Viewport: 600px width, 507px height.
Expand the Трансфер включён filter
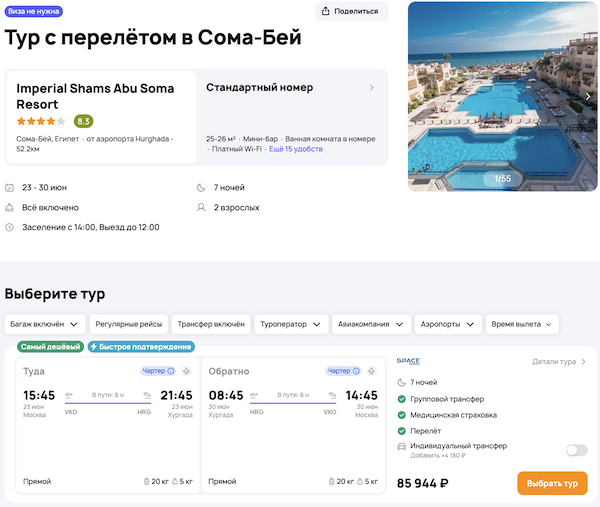(x=210, y=324)
